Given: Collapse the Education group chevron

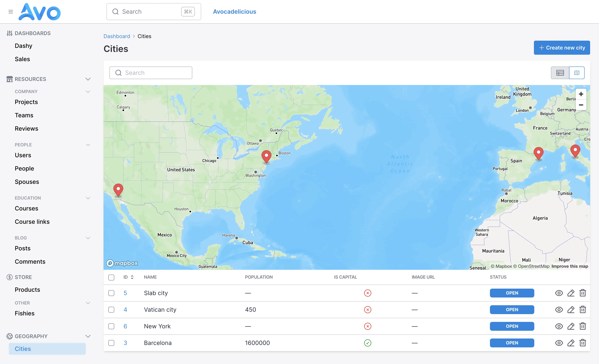Looking at the screenshot, I should tap(88, 198).
